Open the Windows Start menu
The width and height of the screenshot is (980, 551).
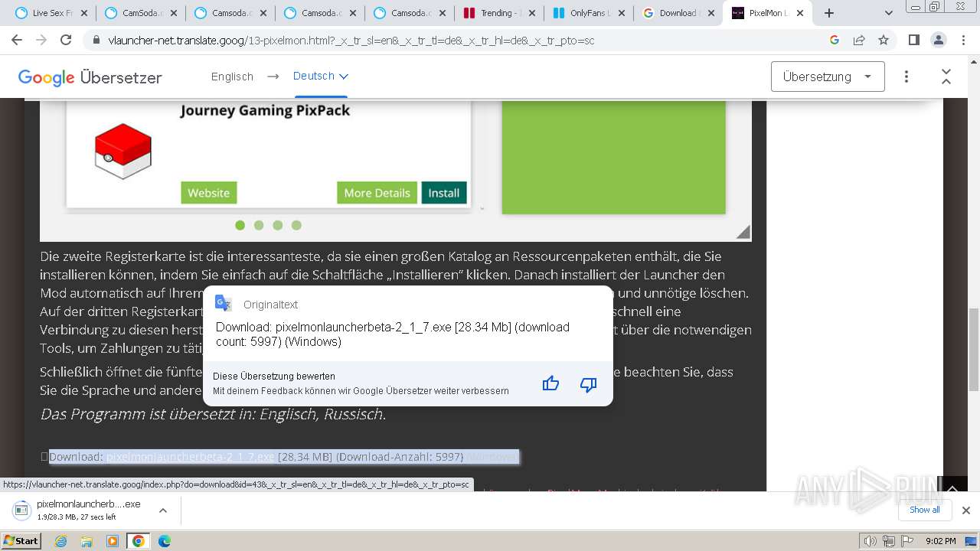click(x=21, y=540)
